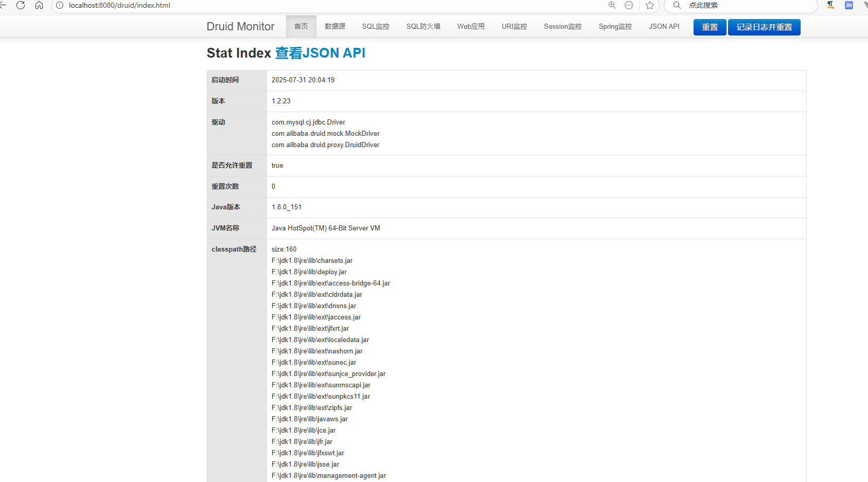Click the three-dot circle icon in address bar
The height and width of the screenshot is (482, 868).
pyautogui.click(x=629, y=5)
